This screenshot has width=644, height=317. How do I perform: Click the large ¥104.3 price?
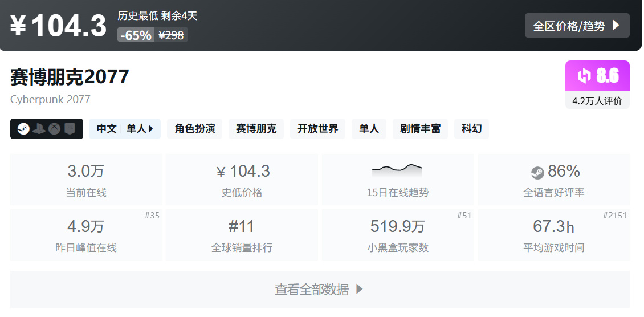(58, 26)
